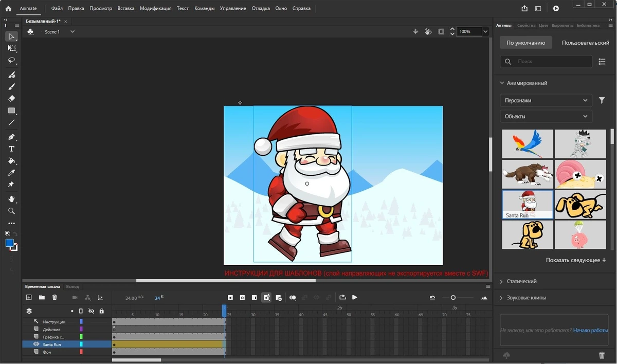Select the Text tool
The width and height of the screenshot is (617, 364).
pyautogui.click(x=11, y=149)
